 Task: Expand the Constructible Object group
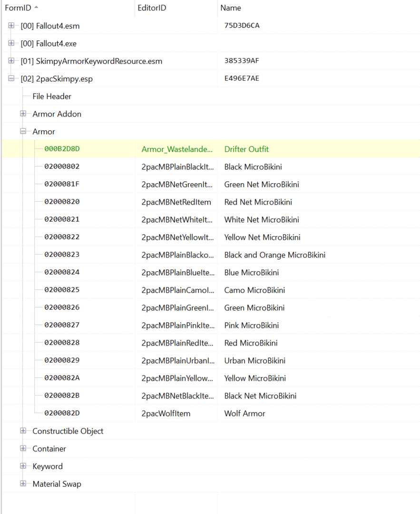(23, 431)
